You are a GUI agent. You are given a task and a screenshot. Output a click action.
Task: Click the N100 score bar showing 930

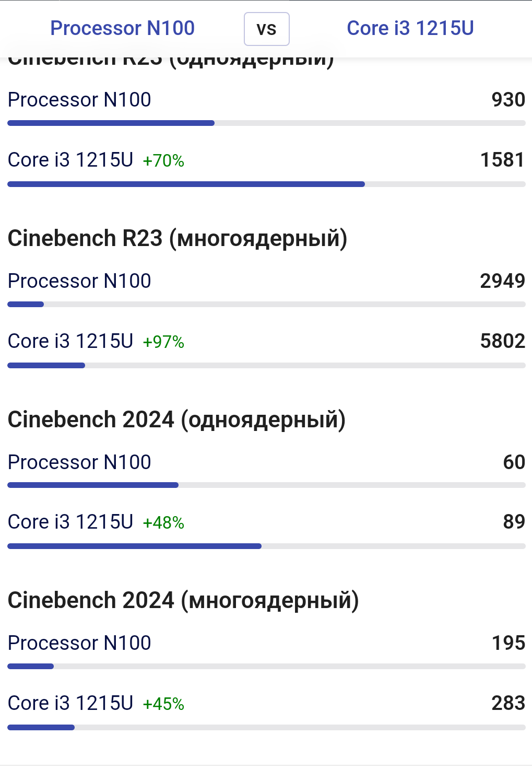click(266, 123)
